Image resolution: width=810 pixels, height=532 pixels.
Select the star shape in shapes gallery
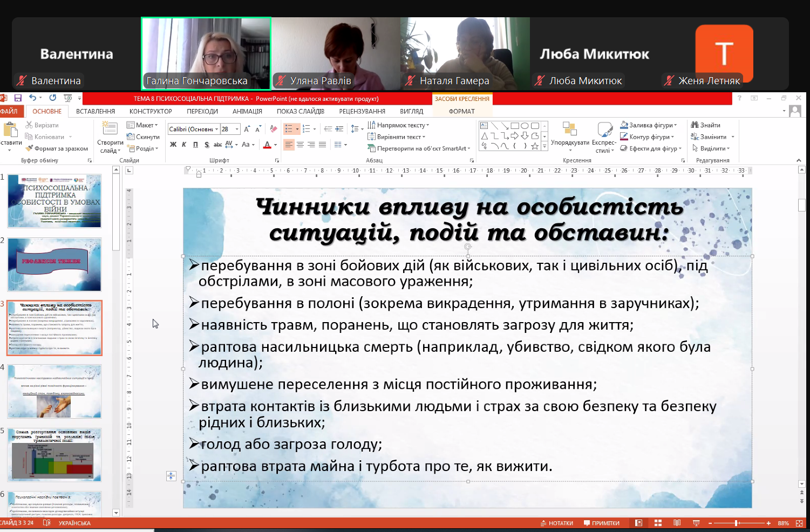[534, 146]
